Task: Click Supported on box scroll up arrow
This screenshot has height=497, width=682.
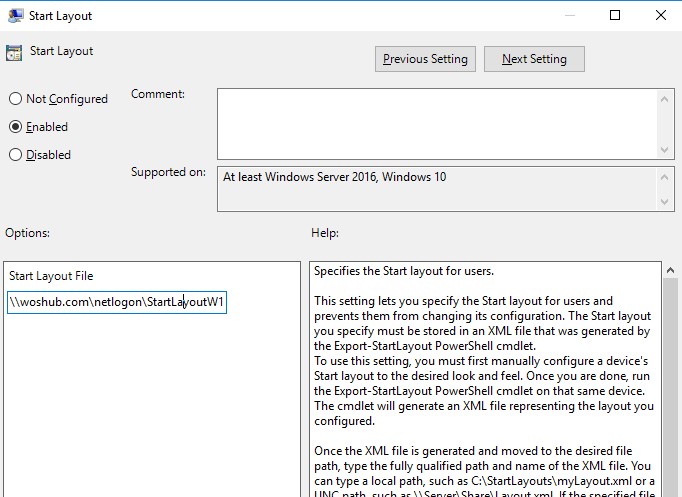Action: pos(664,174)
